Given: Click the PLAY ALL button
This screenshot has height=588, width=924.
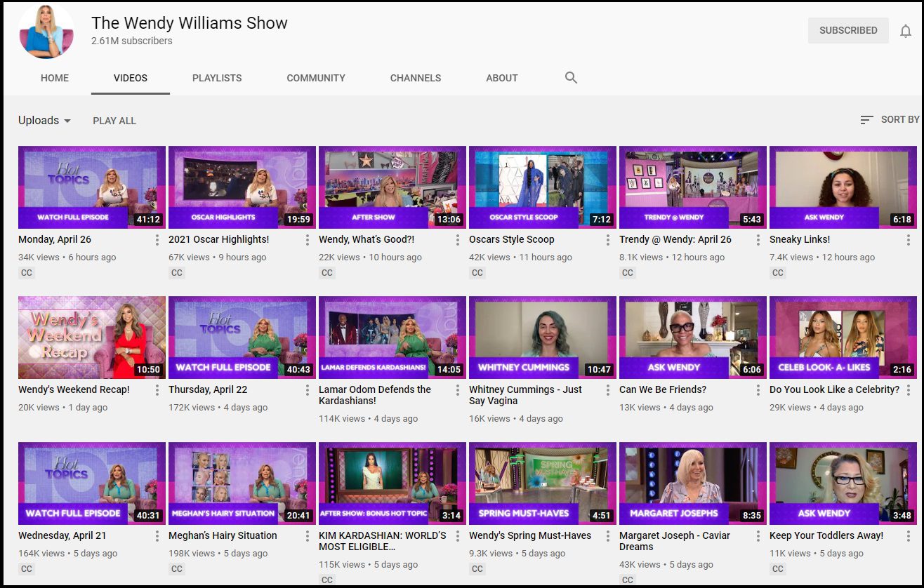Looking at the screenshot, I should (114, 121).
